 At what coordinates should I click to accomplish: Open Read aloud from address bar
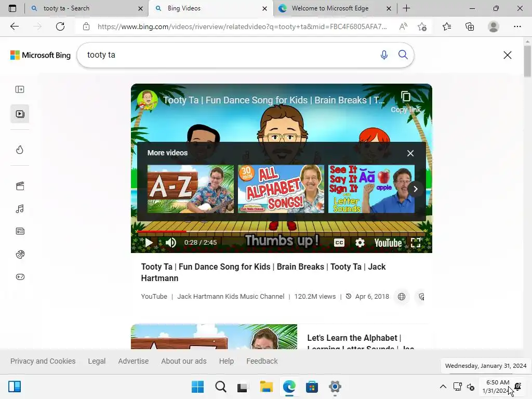(403, 26)
